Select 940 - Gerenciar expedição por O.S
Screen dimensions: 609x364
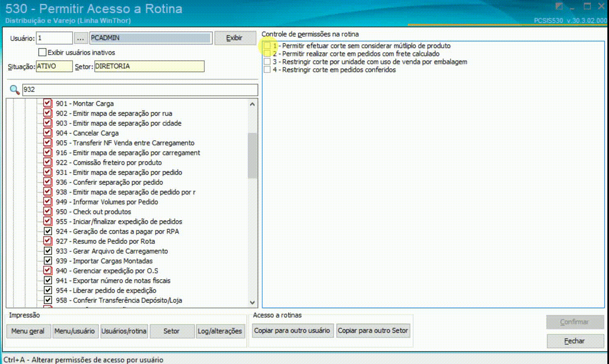click(x=107, y=271)
